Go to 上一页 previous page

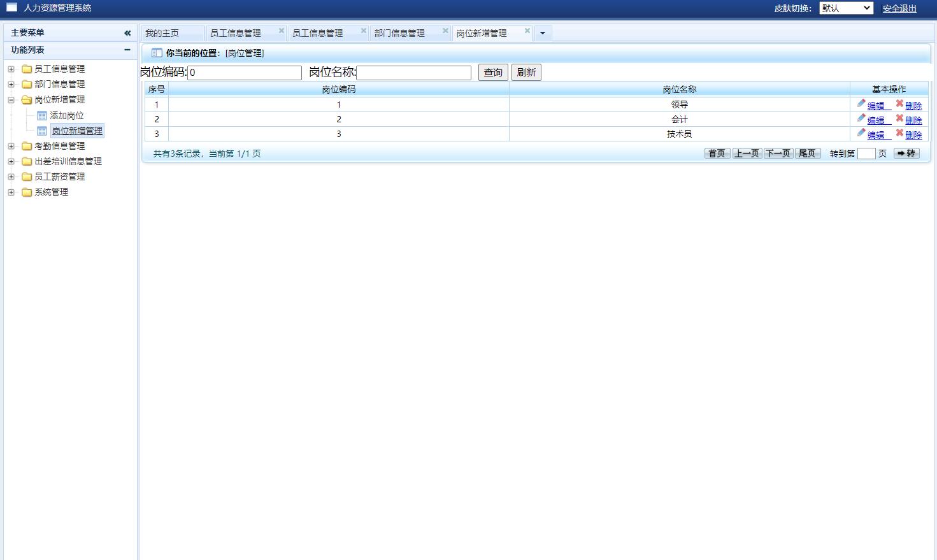click(747, 154)
